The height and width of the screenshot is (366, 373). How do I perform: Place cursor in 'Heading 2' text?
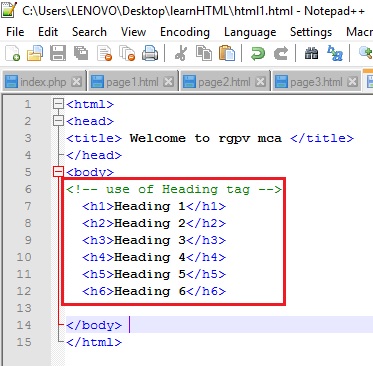click(150, 223)
